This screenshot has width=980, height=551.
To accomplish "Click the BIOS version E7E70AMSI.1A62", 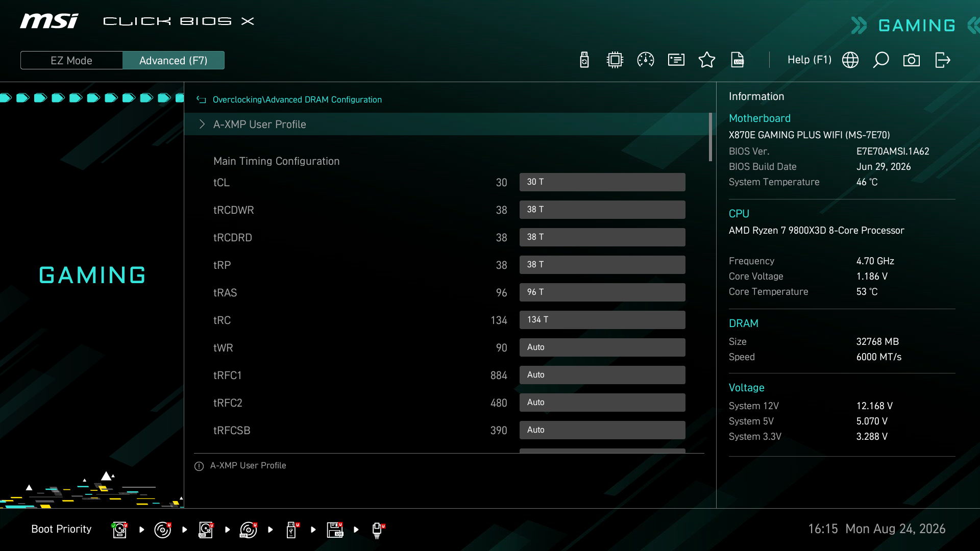I will tap(893, 152).
